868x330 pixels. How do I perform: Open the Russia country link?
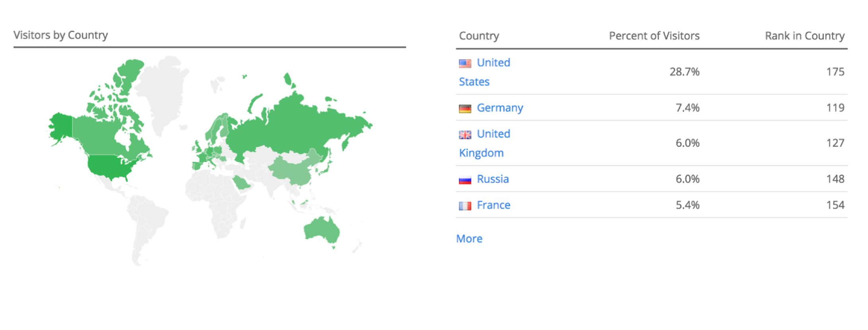(493, 179)
